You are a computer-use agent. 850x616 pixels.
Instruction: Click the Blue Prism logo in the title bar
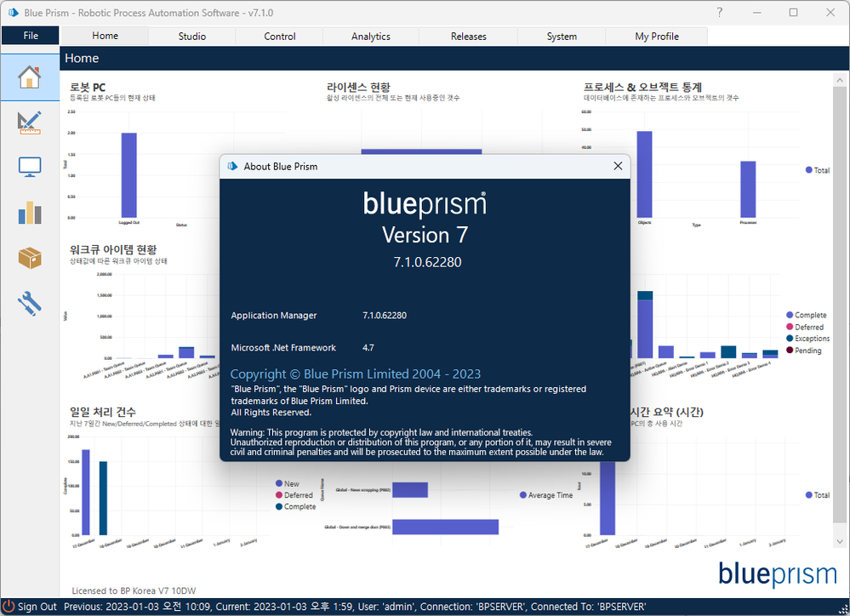pos(14,13)
